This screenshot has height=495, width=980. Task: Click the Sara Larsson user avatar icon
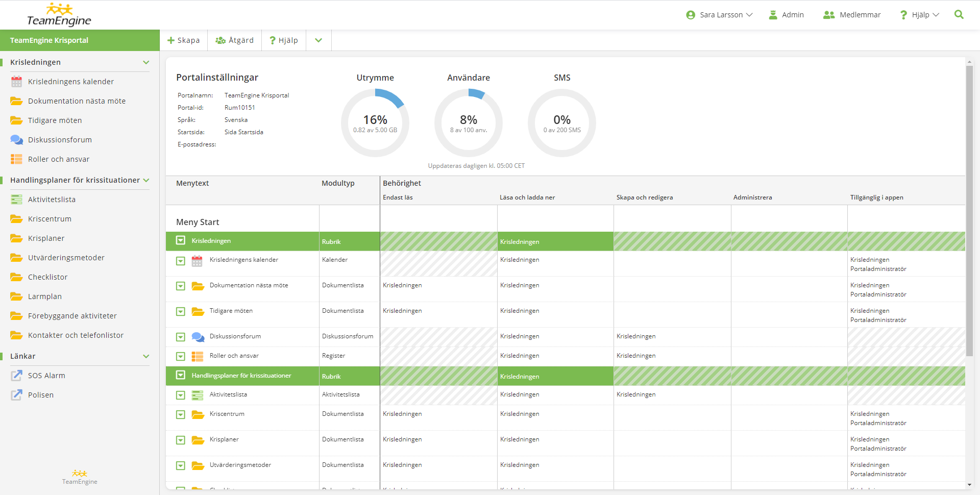click(x=691, y=15)
